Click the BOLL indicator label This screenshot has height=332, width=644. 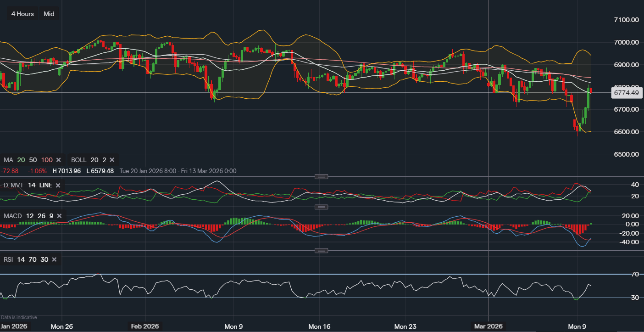click(x=78, y=160)
